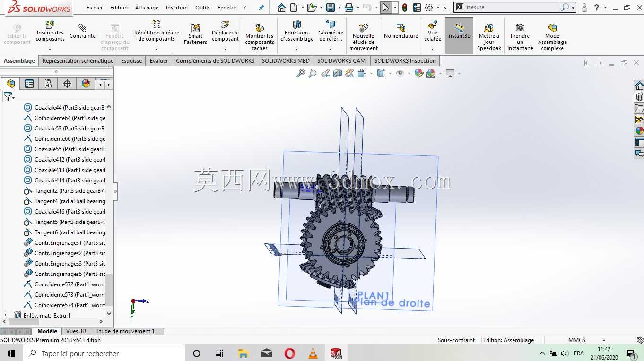The image size is (644, 361).
Task: Open Smart Fasteners tool
Action: [x=195, y=34]
